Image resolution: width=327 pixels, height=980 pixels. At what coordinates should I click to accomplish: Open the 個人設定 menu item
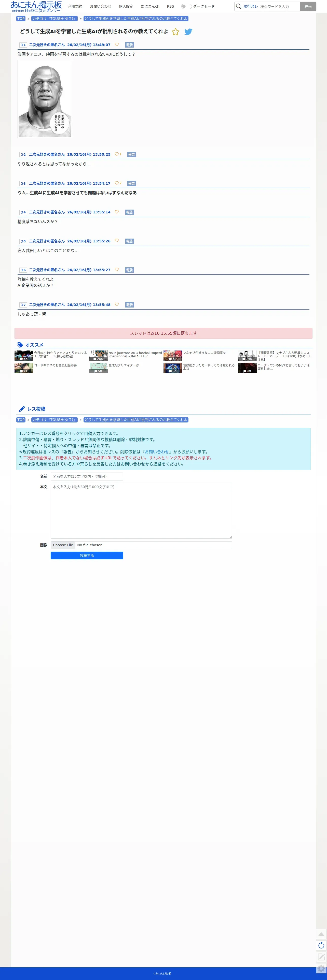126,6
